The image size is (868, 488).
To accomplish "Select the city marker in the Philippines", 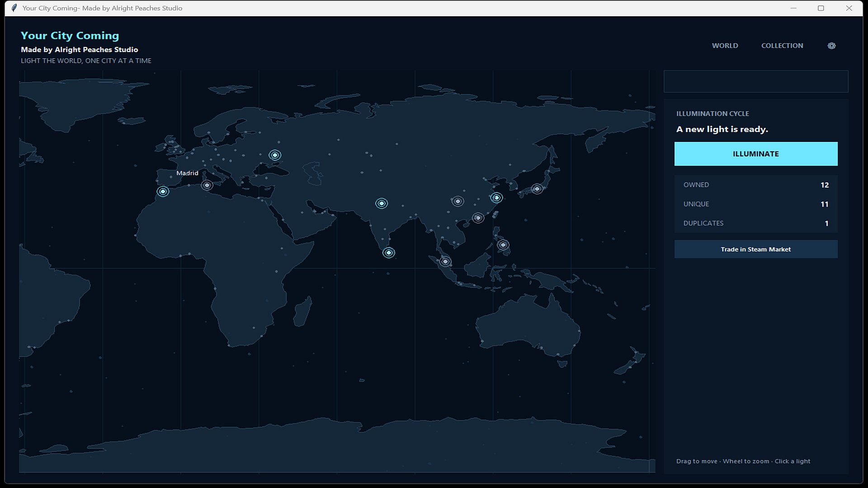I will 503,245.
